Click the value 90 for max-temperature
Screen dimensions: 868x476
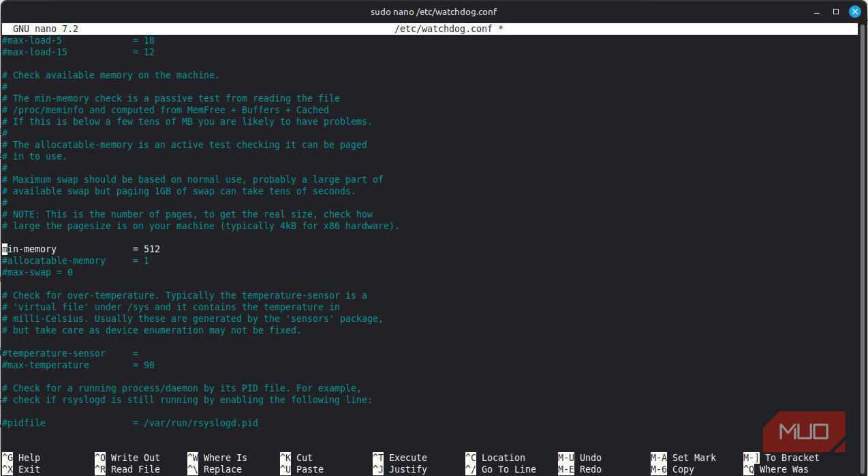tap(149, 365)
